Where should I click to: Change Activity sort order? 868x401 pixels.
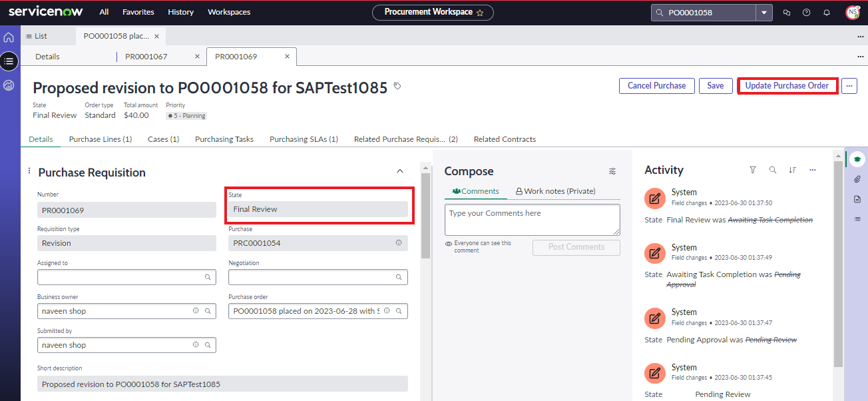[x=793, y=170]
